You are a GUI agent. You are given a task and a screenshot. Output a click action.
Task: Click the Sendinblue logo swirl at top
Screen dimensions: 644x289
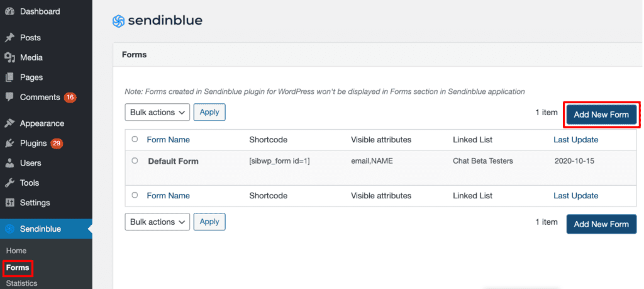coord(118,21)
